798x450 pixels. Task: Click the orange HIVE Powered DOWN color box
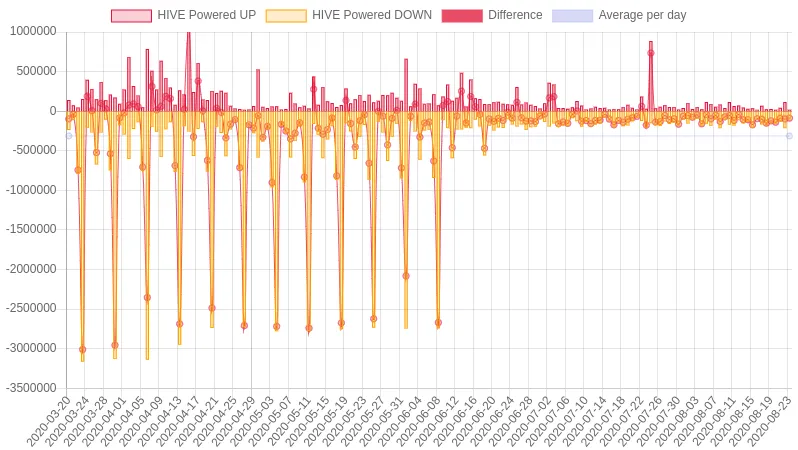pos(286,16)
